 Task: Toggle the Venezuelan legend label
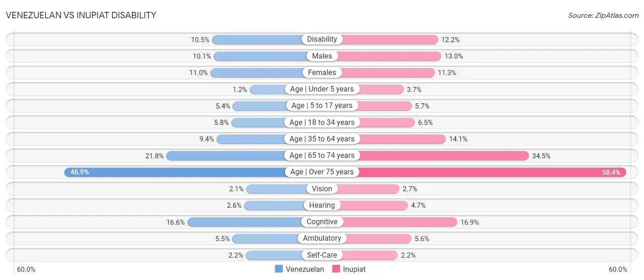click(x=305, y=269)
